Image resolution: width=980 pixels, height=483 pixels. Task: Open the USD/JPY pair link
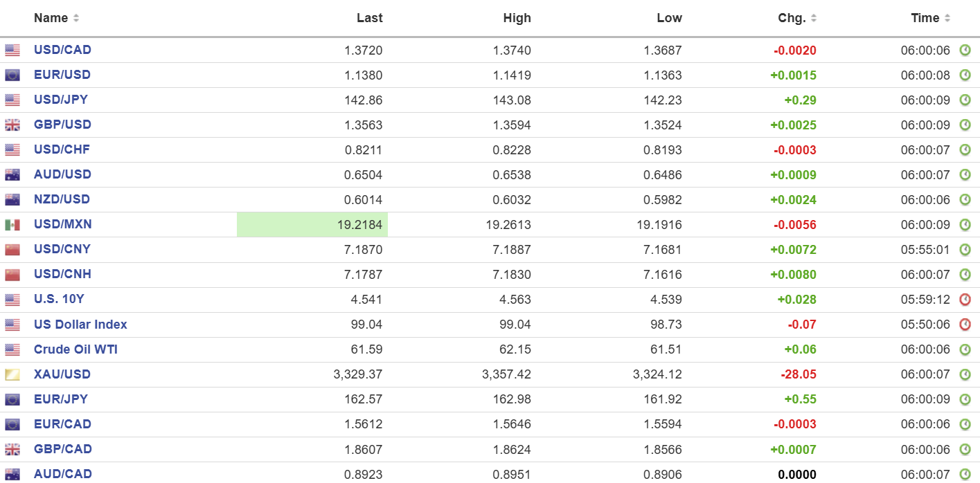pos(61,100)
